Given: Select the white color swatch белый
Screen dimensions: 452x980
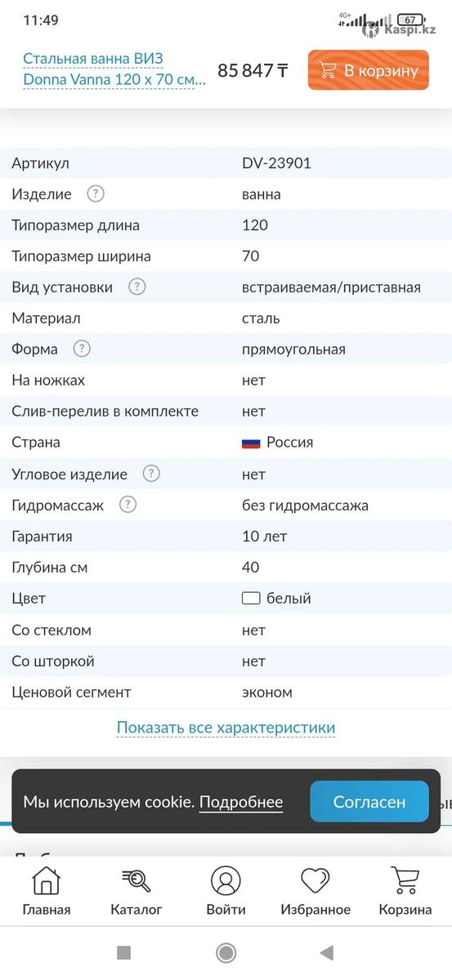Looking at the screenshot, I should pos(251,599).
